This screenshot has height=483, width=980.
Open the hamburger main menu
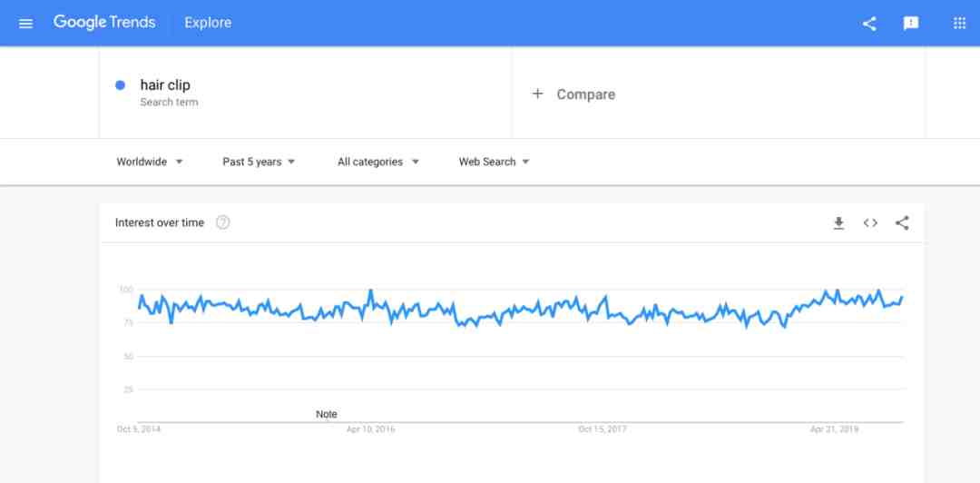tap(25, 24)
